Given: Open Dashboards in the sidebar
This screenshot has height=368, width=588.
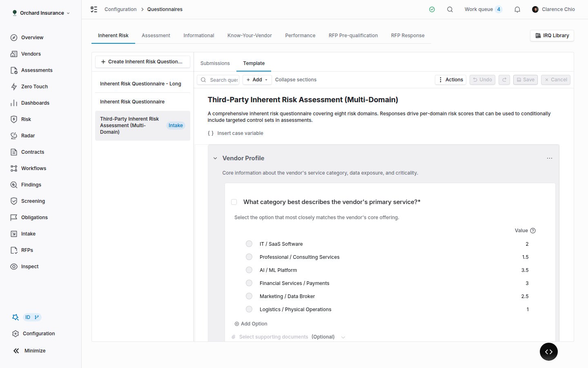Looking at the screenshot, I should point(35,103).
